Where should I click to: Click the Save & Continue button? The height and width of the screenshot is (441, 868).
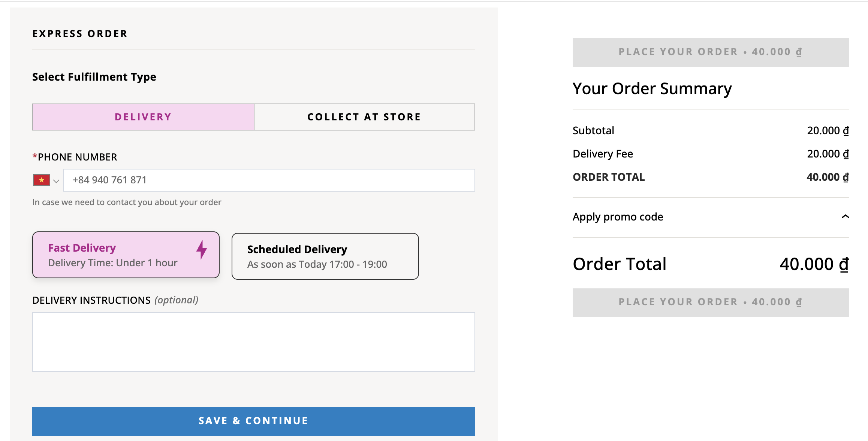254,421
